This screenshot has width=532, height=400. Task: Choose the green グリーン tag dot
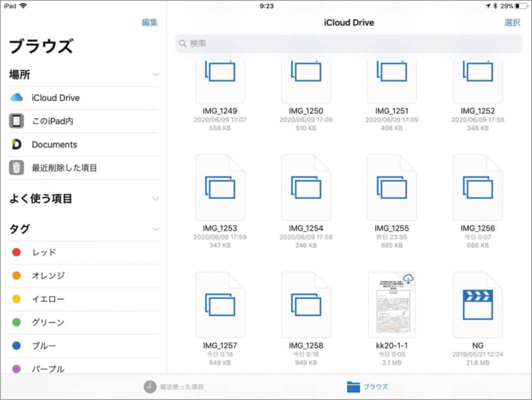[17, 322]
